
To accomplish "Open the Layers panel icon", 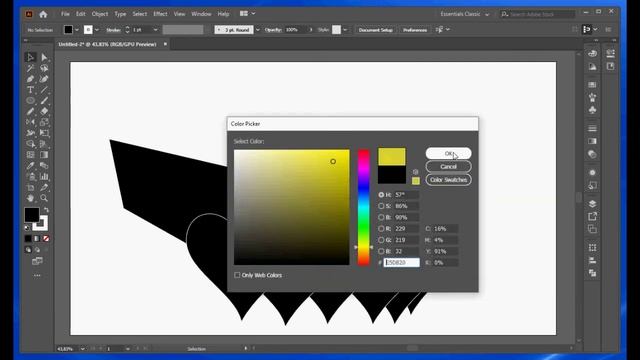I will [593, 204].
